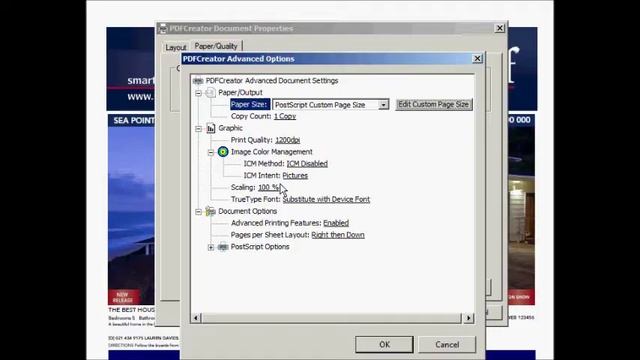
Task: Collapse the Graphic tree node
Action: click(x=198, y=129)
